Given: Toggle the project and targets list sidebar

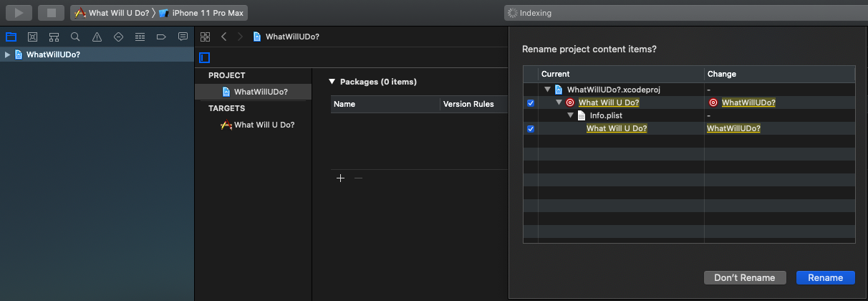Looking at the screenshot, I should pyautogui.click(x=205, y=57).
